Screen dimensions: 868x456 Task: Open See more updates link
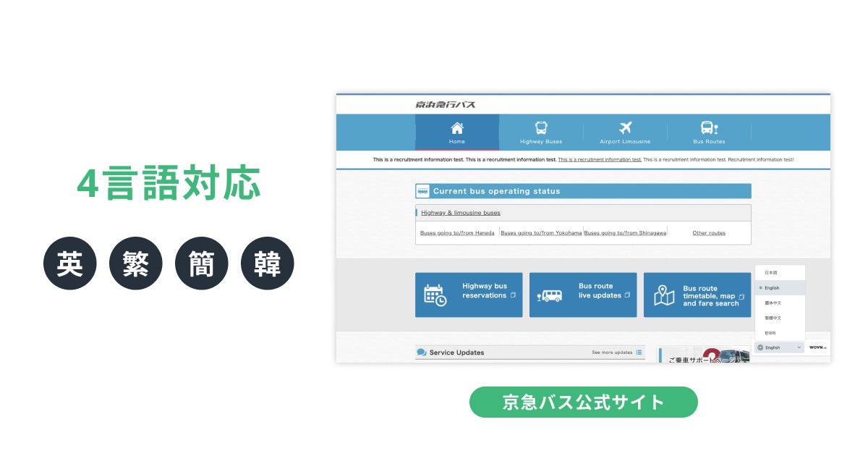[612, 352]
